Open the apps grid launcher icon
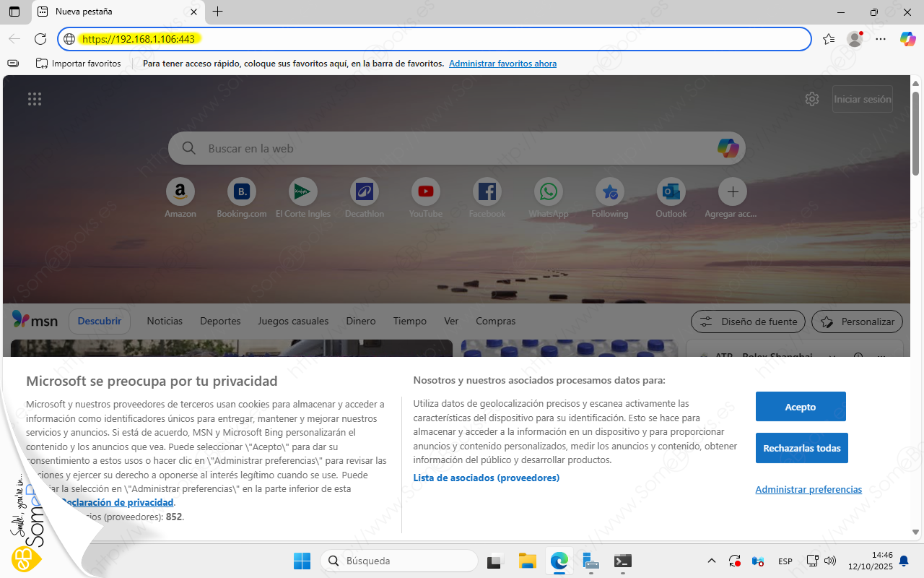The width and height of the screenshot is (924, 578). pyautogui.click(x=35, y=100)
